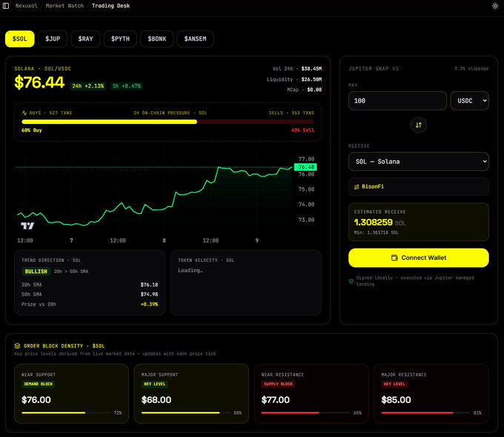Click the 20h SMA $76.18 row
Image resolution: width=504 pixels, height=437 pixels.
coord(90,285)
